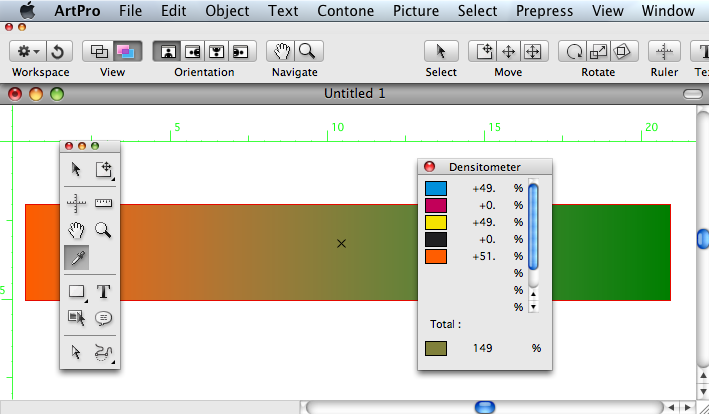The image size is (709, 414).
Task: Toggle the preview view mode button
Action: click(x=125, y=52)
